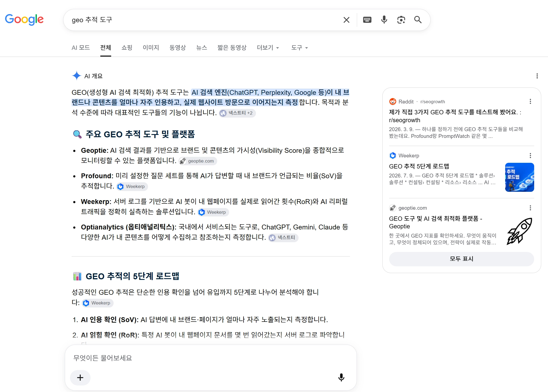
Task: Click the Weekerp favicon in the sources panel
Action: pyautogui.click(x=392, y=155)
